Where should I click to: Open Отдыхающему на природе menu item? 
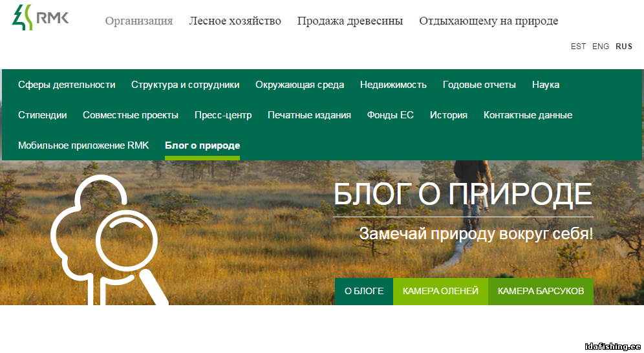pyautogui.click(x=488, y=21)
